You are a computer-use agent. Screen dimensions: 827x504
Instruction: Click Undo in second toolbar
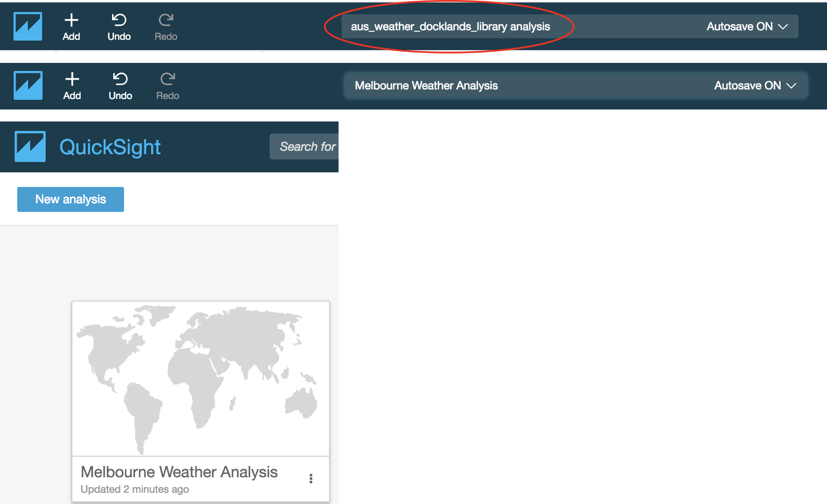pos(120,86)
